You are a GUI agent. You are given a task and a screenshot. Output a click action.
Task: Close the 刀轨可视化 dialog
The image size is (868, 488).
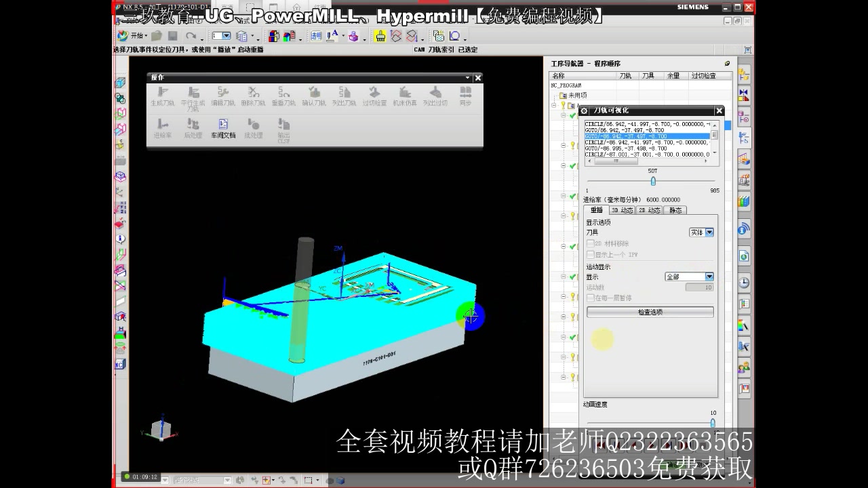pyautogui.click(x=719, y=110)
